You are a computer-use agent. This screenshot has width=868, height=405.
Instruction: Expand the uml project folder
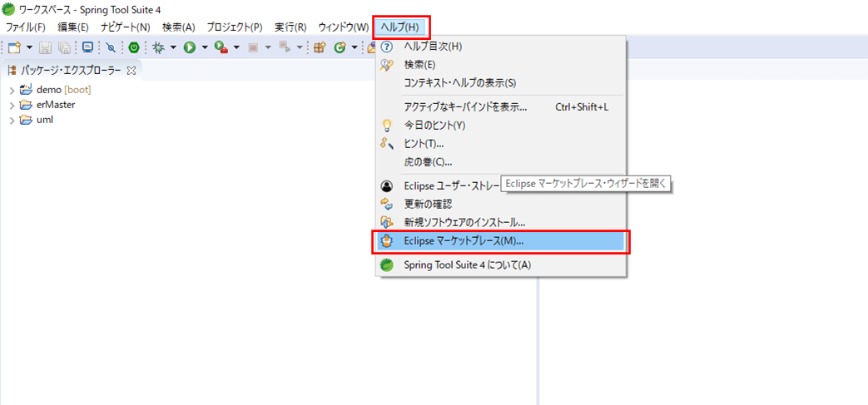point(12,120)
